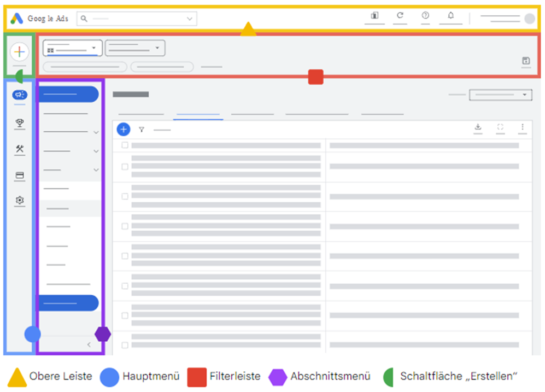Click the search field in top bar

137,19
